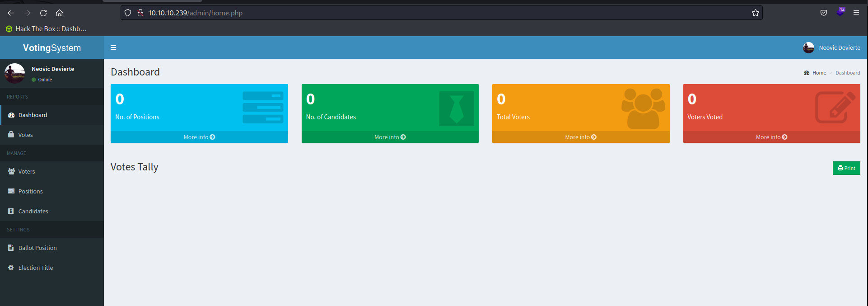Click the document icon beside Ballot Position
Viewport: 868px width, 306px height.
pos(11,248)
